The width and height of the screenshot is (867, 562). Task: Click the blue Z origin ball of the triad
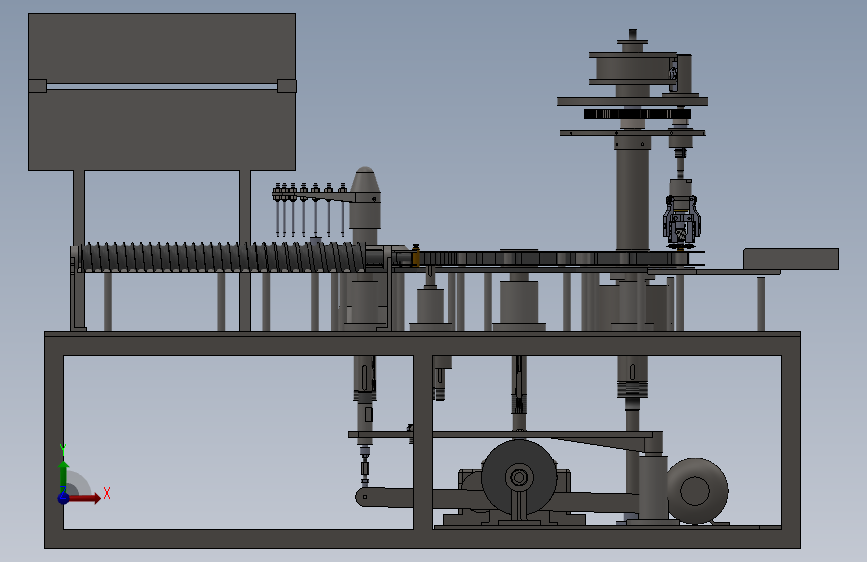(x=64, y=498)
